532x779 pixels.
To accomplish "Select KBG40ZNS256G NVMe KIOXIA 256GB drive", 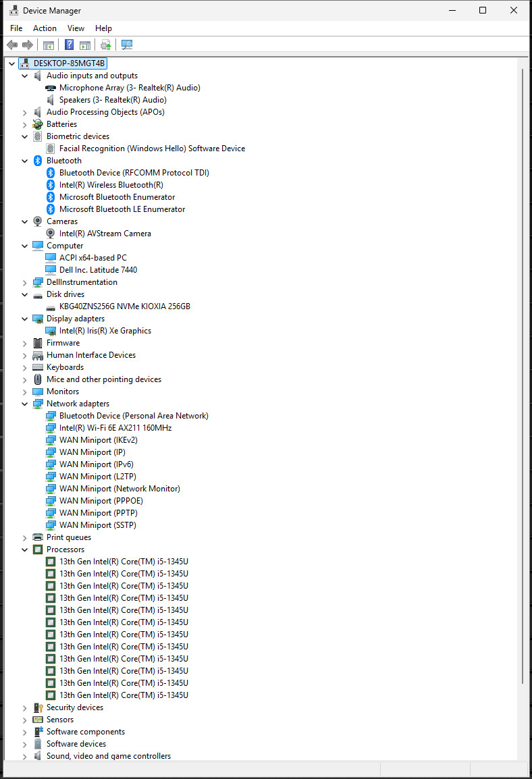I will point(125,306).
